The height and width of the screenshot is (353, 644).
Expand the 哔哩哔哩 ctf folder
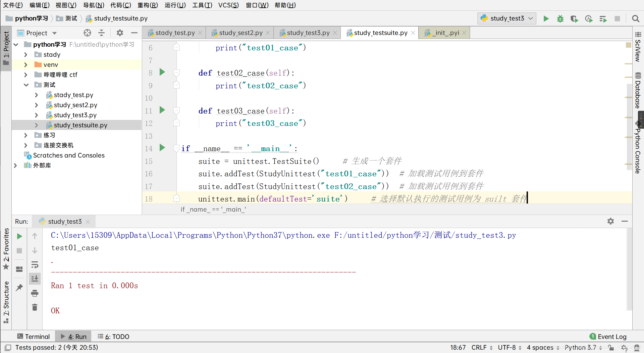click(26, 75)
